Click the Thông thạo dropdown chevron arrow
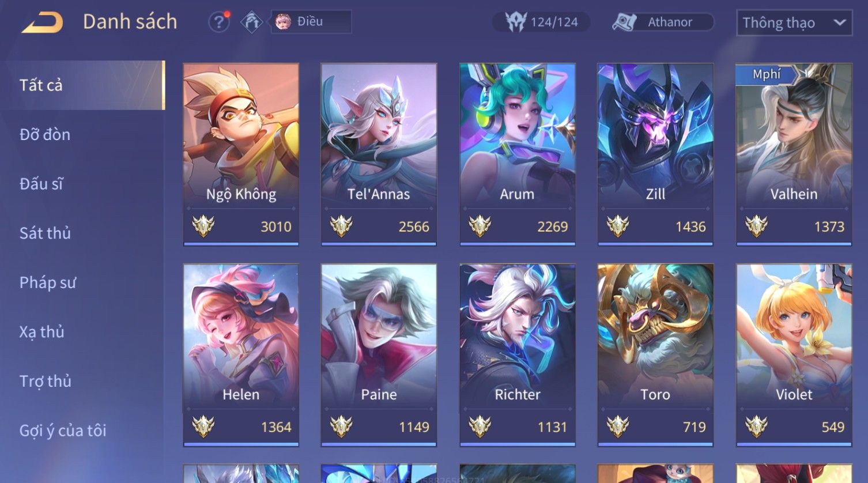Viewport: 868px width, 483px height. click(x=840, y=22)
